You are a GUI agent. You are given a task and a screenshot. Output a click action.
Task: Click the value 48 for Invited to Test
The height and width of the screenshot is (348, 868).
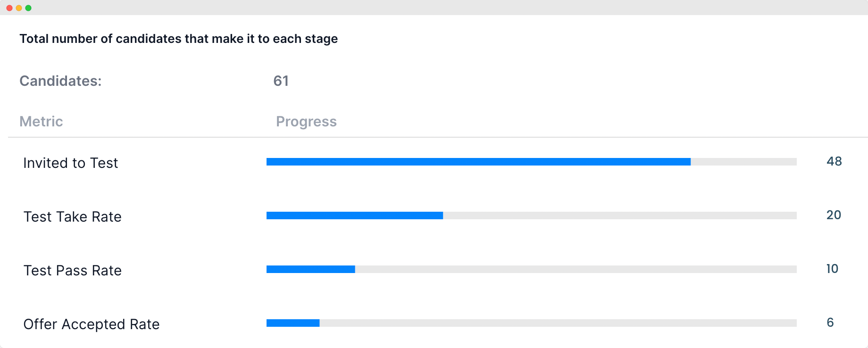pyautogui.click(x=834, y=161)
